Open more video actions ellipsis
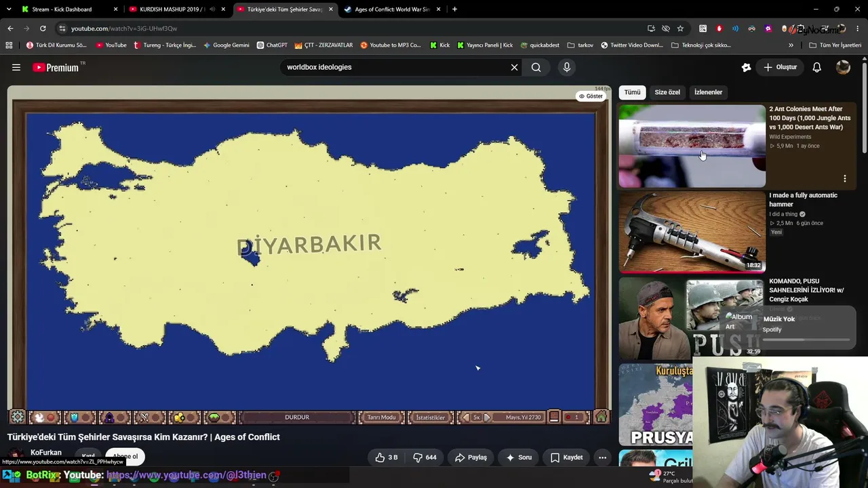This screenshot has width=868, height=488. tap(602, 457)
